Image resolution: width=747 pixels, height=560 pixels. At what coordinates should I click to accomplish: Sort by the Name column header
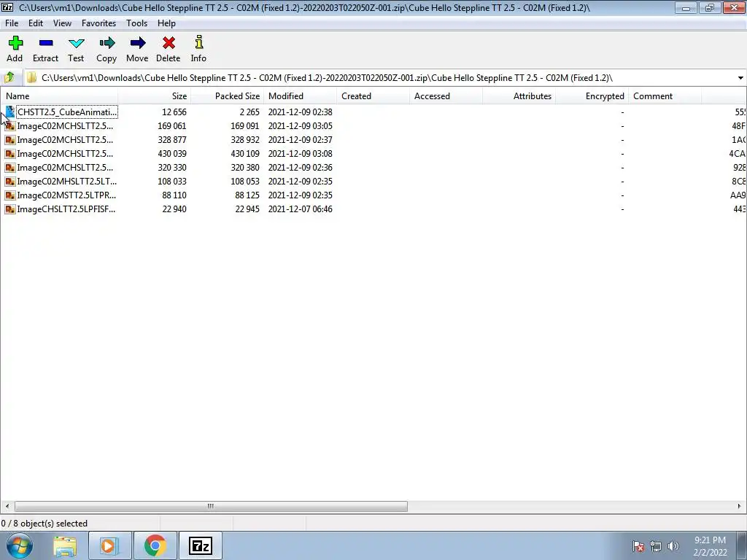click(59, 96)
